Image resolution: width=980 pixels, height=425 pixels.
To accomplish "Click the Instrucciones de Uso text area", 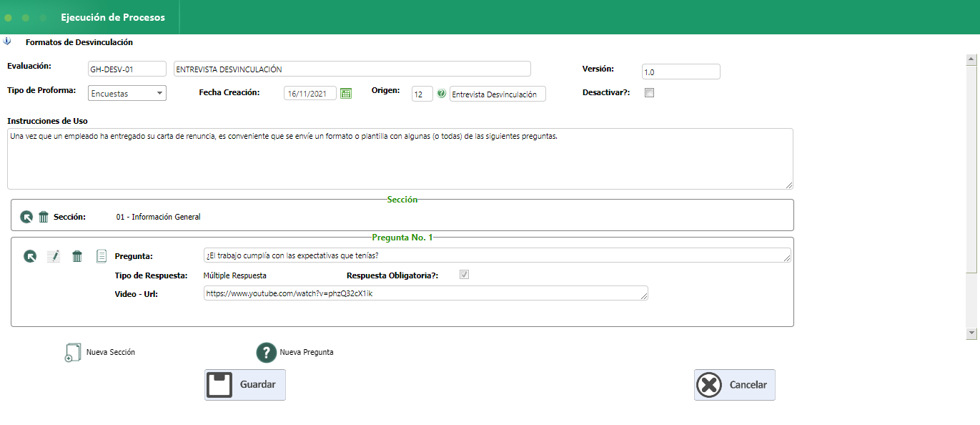I will click(400, 159).
